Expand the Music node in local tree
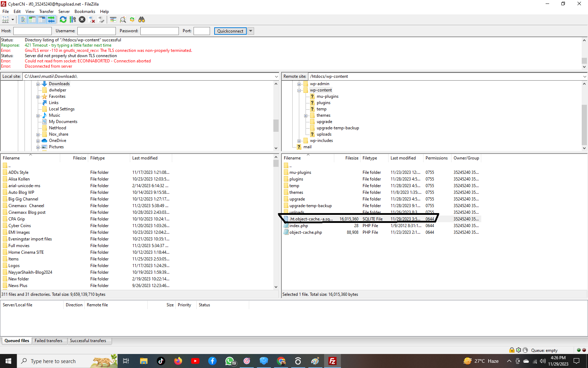Screen dimensions: 588x368 click(38, 116)
